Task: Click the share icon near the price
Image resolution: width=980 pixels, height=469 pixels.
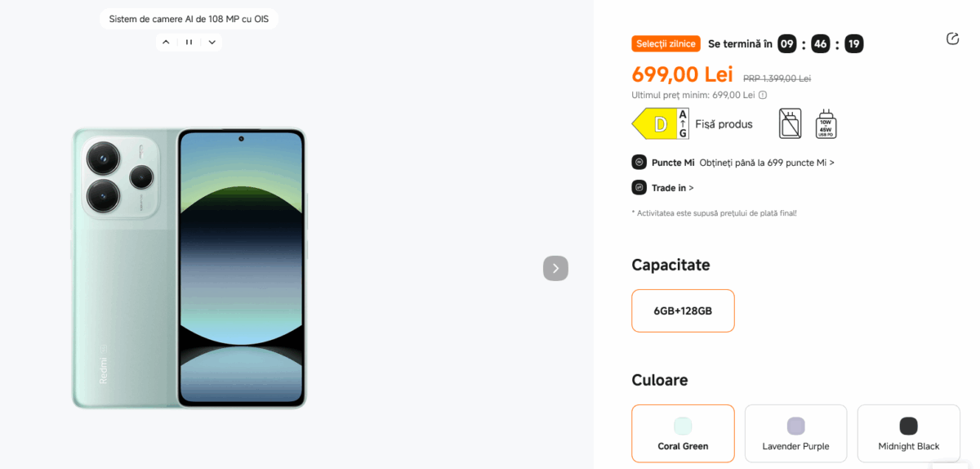Action: (952, 38)
